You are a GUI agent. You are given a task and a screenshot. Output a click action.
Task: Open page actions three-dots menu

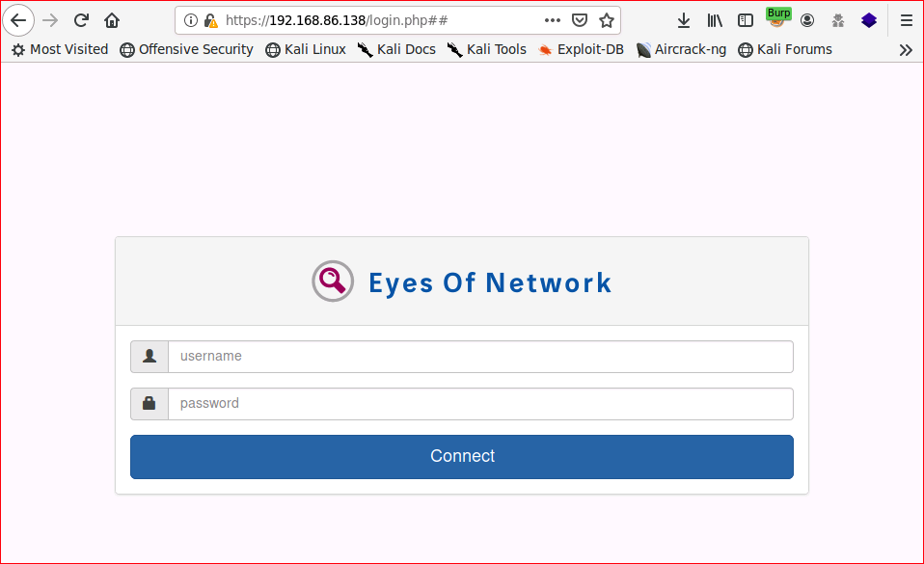pyautogui.click(x=552, y=20)
